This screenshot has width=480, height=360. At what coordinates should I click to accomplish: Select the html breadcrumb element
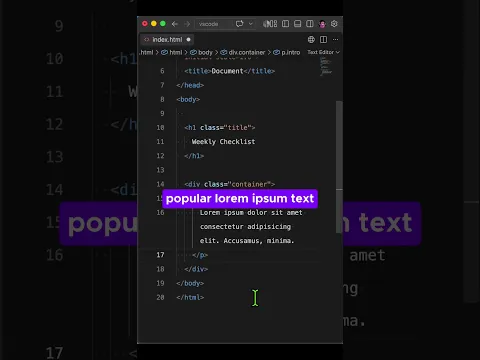click(172, 52)
